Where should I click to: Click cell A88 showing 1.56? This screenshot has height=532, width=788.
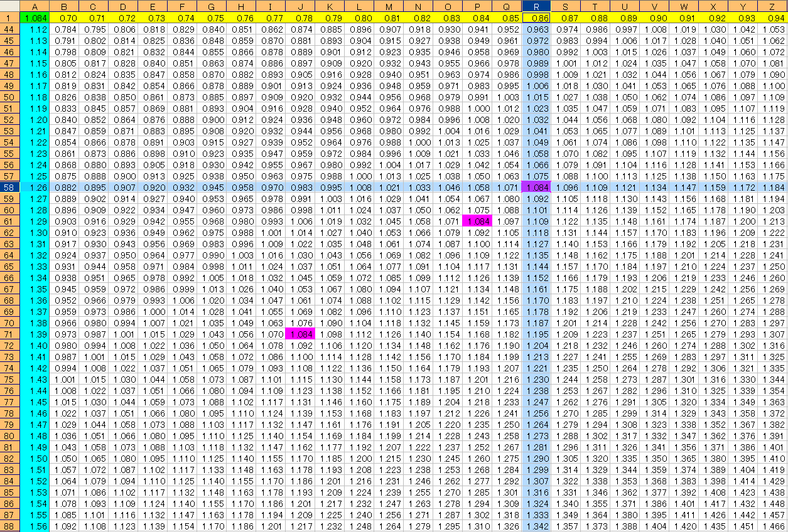[35, 526]
